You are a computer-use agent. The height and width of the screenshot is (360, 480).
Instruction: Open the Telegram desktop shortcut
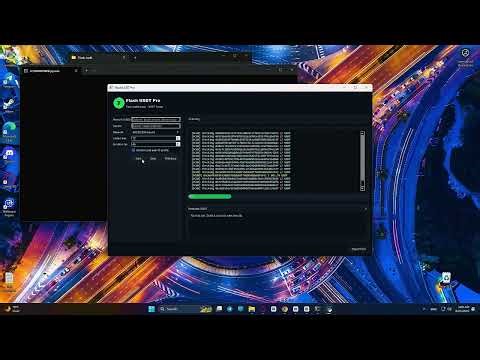(9, 81)
